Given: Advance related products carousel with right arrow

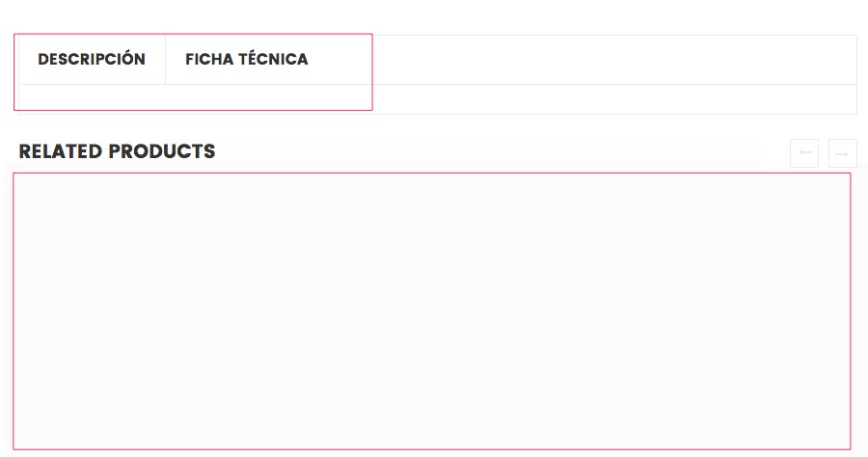Looking at the screenshot, I should [x=842, y=153].
